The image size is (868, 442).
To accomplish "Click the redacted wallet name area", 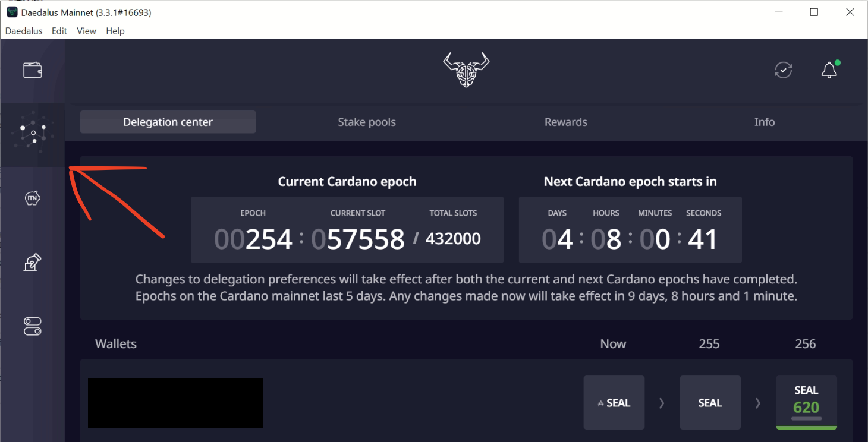I will pyautogui.click(x=175, y=403).
